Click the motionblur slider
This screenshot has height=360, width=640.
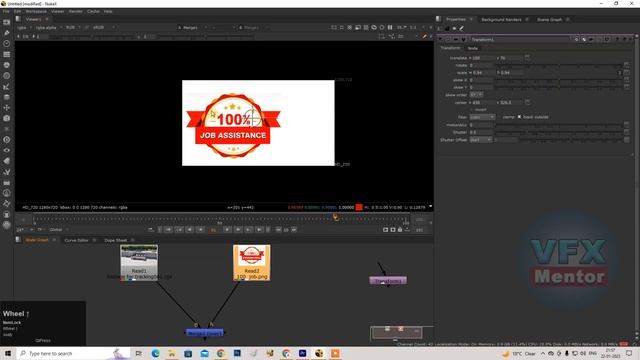(558, 125)
